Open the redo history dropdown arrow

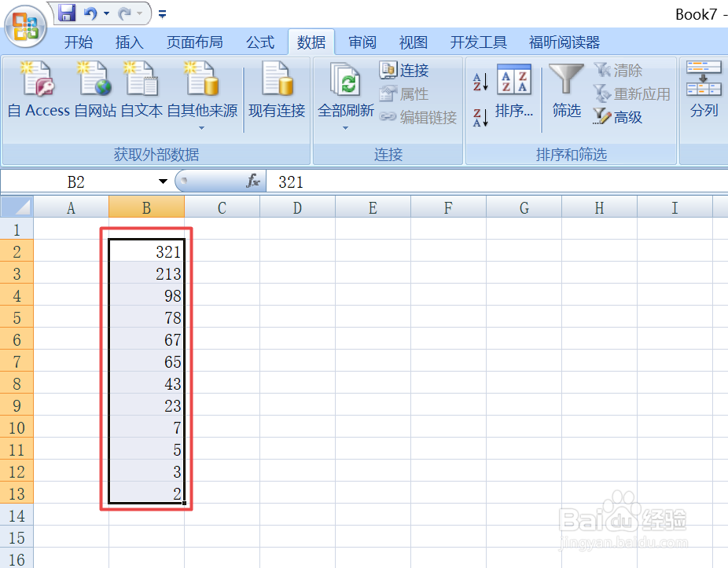tap(139, 13)
